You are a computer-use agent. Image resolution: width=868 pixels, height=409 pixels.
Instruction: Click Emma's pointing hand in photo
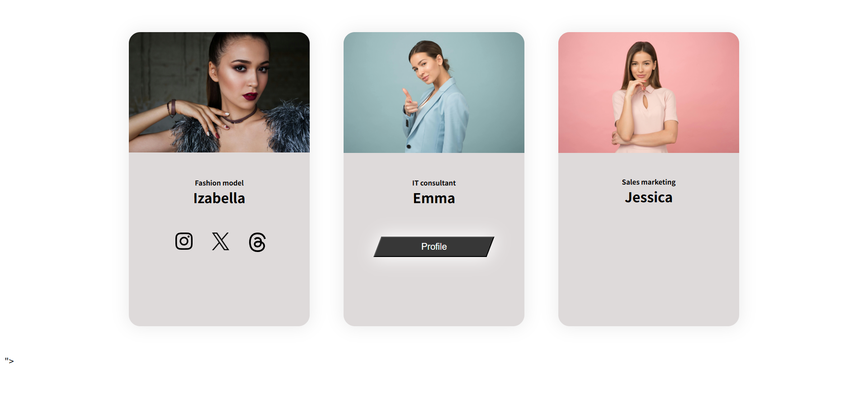[x=410, y=103]
